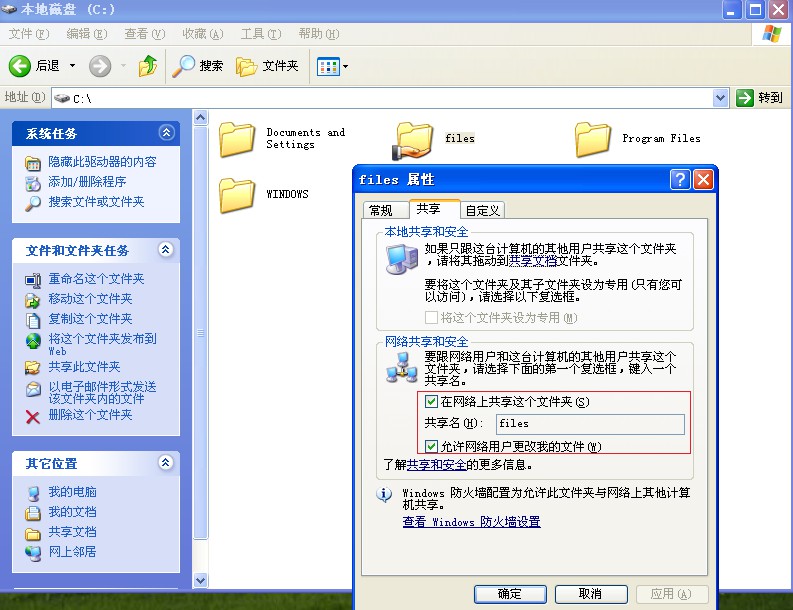Toggle the Folders pane toolbar icon

(x=246, y=66)
